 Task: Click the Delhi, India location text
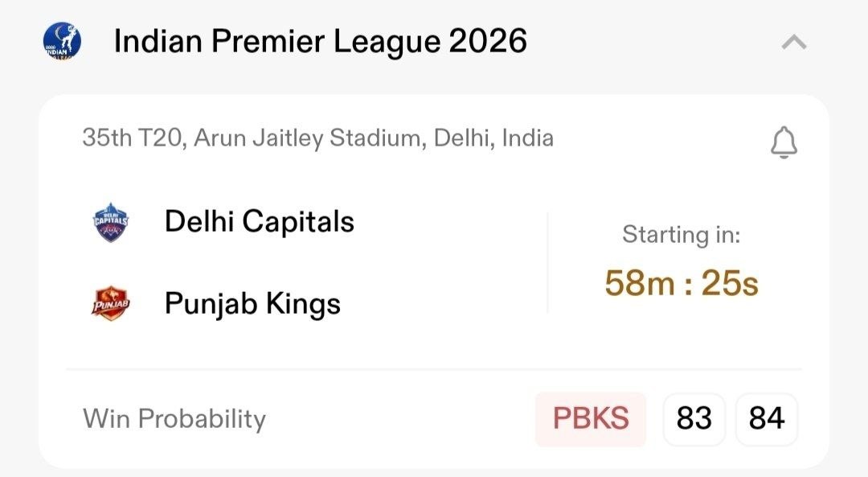pos(493,138)
